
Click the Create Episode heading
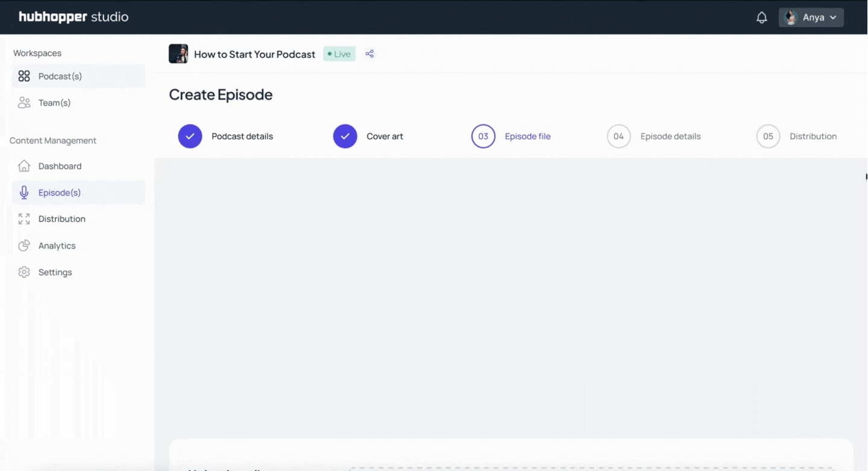(x=221, y=95)
